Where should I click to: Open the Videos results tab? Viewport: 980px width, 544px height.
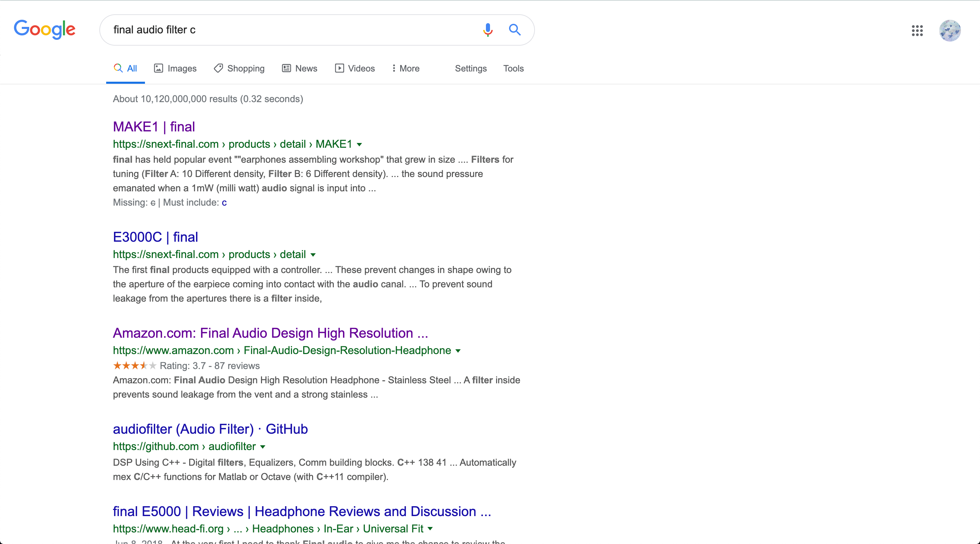355,68
